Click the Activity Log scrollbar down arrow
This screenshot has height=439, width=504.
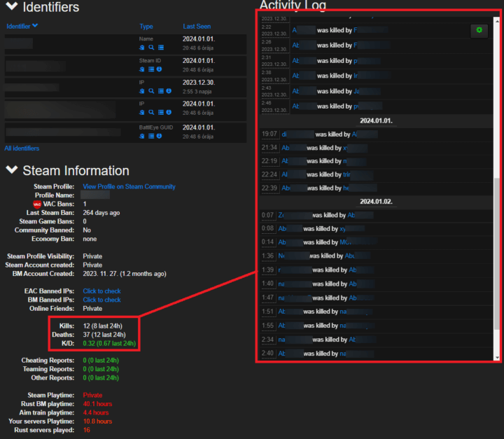pos(497,357)
